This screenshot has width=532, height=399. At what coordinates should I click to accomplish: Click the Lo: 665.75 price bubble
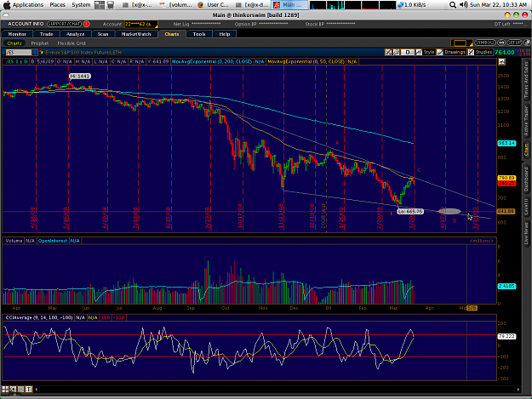(410, 211)
